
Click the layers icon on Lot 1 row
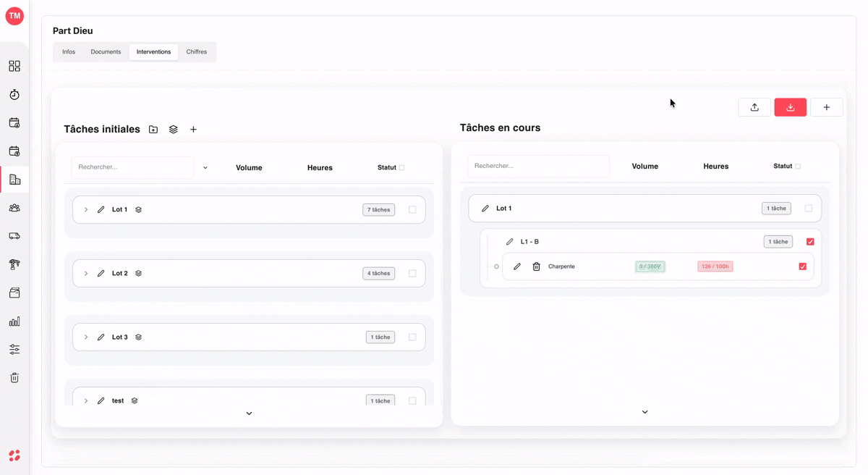pyautogui.click(x=138, y=210)
